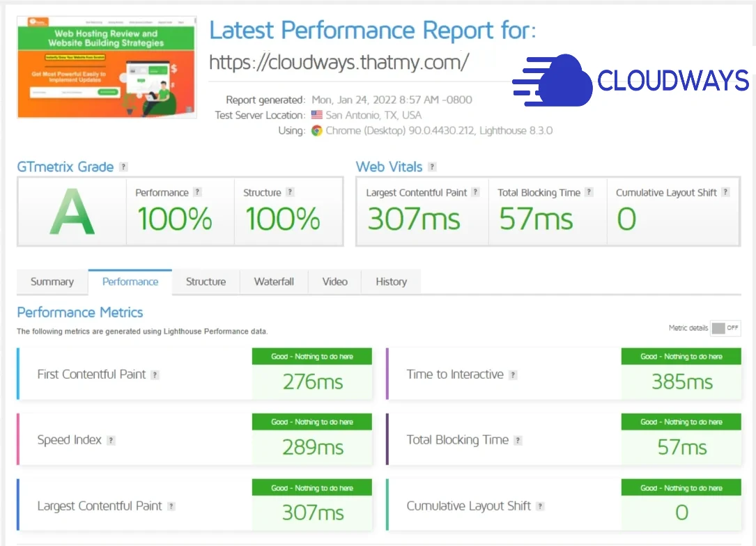Click help beside the Total Blocking Time performance metric
Image resolution: width=756 pixels, height=546 pixels.
[x=517, y=440]
